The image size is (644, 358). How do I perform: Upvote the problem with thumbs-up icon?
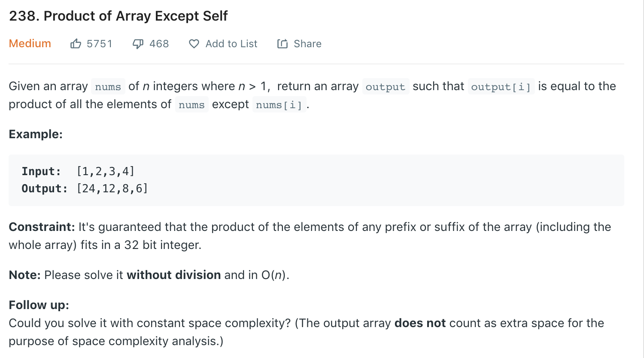(x=76, y=44)
